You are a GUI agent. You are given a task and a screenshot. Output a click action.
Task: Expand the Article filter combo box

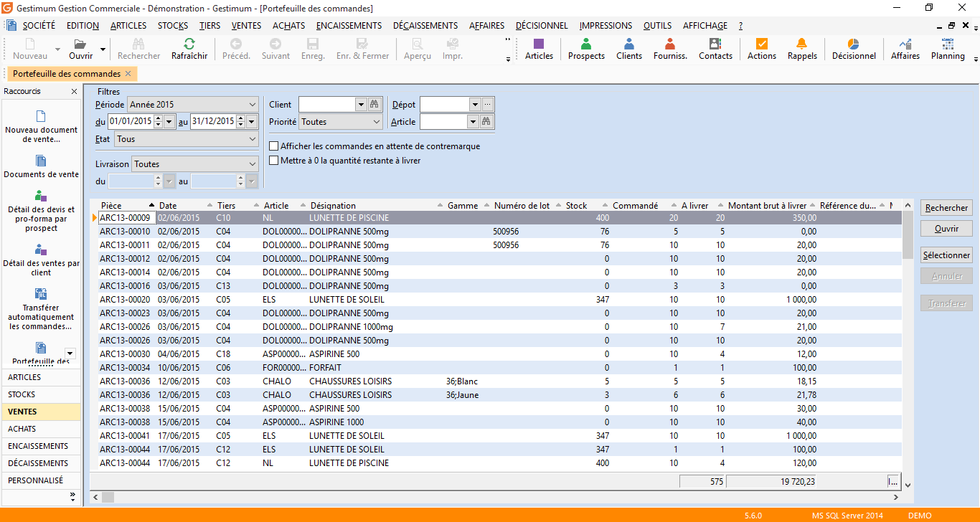[473, 122]
